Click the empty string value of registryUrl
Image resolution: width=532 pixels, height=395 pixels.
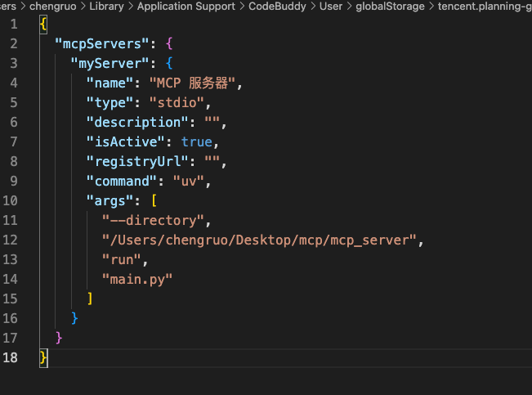(x=212, y=159)
